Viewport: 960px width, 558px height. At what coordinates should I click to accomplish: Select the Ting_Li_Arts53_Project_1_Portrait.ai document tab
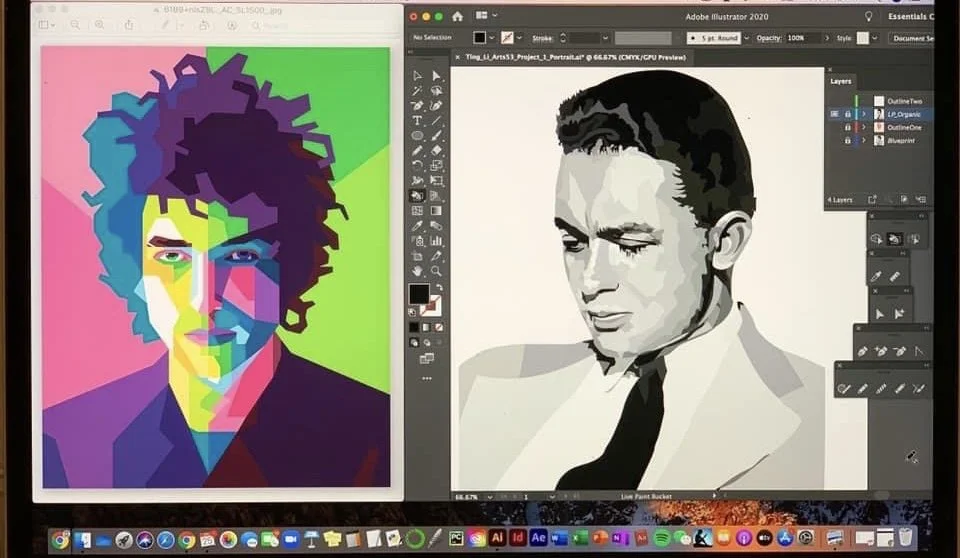click(576, 57)
